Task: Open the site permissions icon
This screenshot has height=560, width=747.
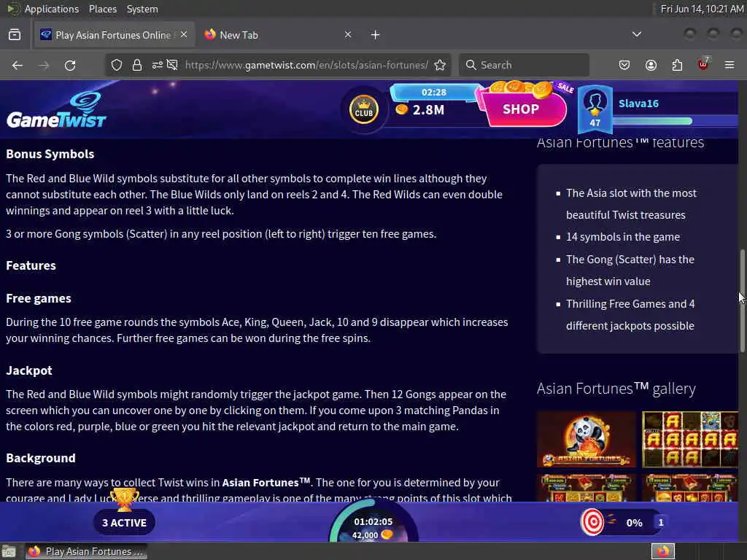Action: click(158, 65)
